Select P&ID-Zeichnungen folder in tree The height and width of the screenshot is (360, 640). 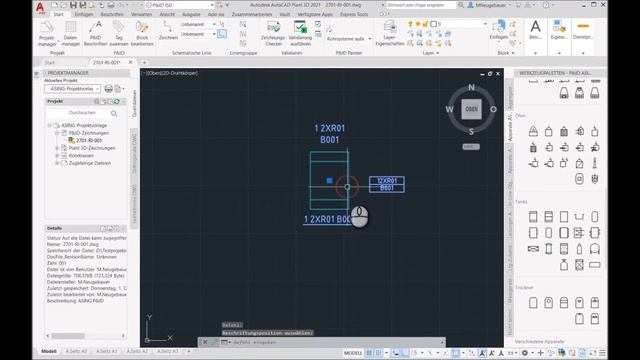tap(88, 133)
